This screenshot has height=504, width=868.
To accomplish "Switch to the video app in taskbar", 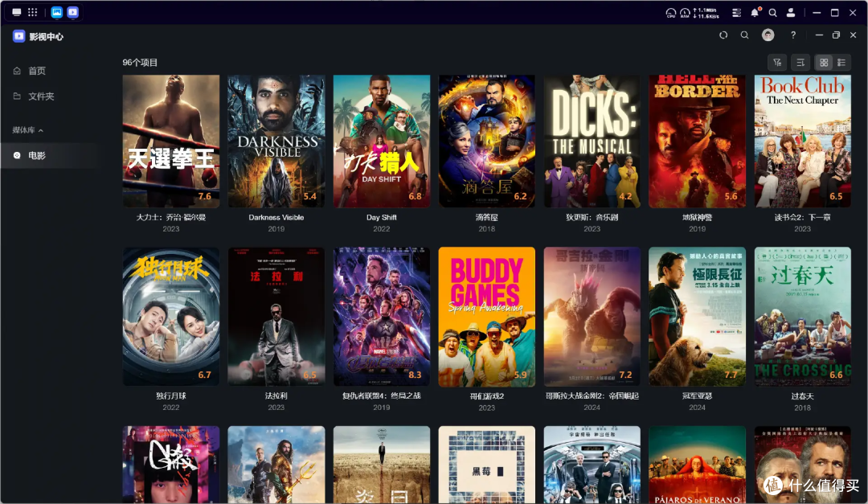I will (72, 12).
